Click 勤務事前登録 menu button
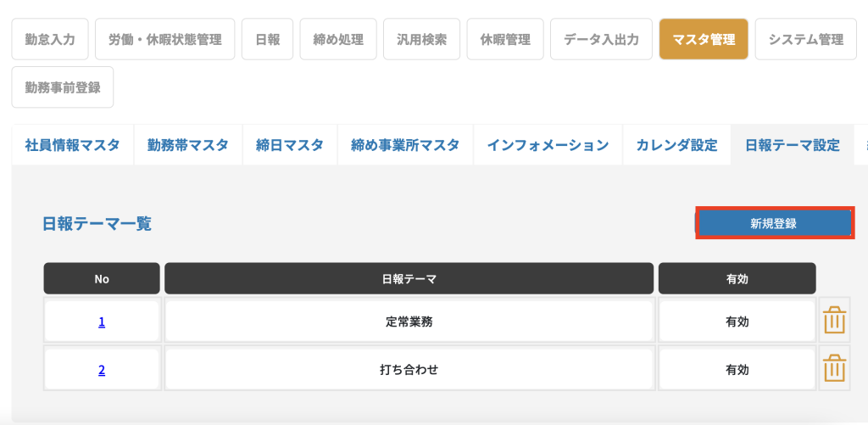This screenshot has width=868, height=425. (x=63, y=87)
